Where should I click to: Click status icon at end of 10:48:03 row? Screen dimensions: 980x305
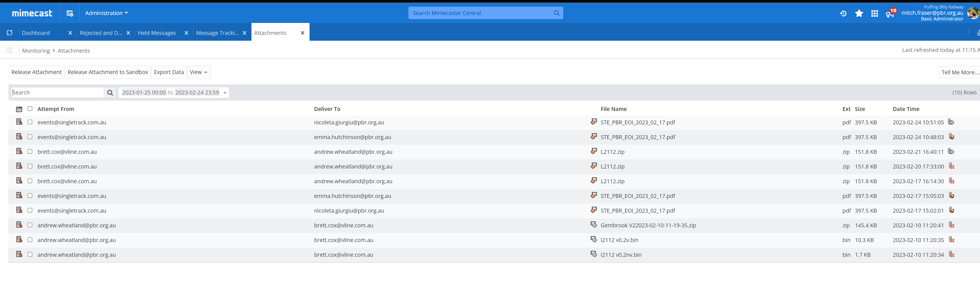[951, 137]
